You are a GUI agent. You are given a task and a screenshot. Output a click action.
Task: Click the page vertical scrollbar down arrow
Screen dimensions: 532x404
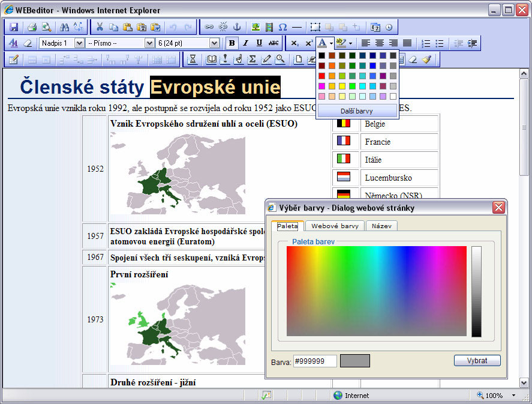[524, 382]
